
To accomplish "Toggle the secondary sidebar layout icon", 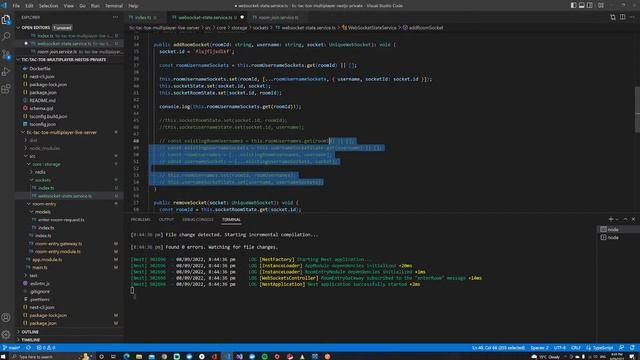I will pos(590,5).
